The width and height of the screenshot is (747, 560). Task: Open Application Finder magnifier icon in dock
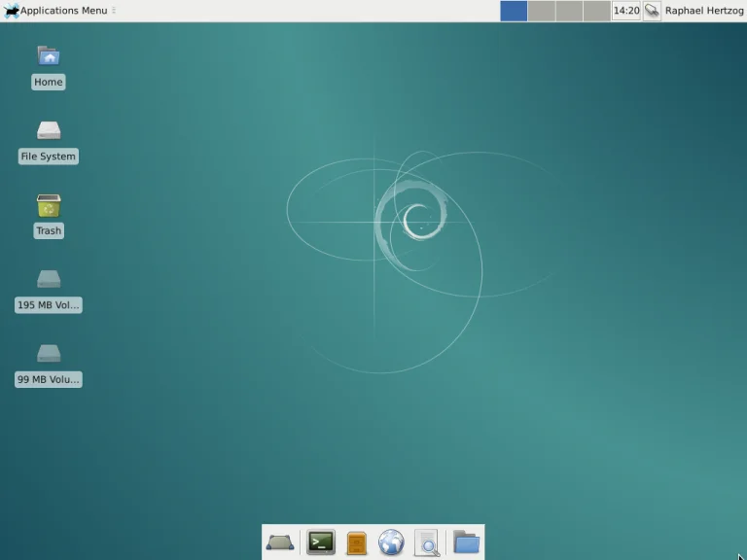pos(426,542)
